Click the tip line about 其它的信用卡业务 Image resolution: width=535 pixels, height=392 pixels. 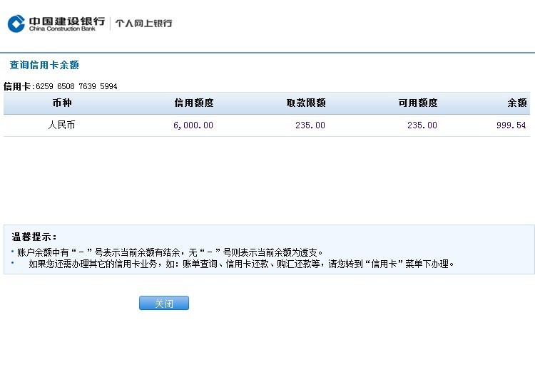point(241,264)
